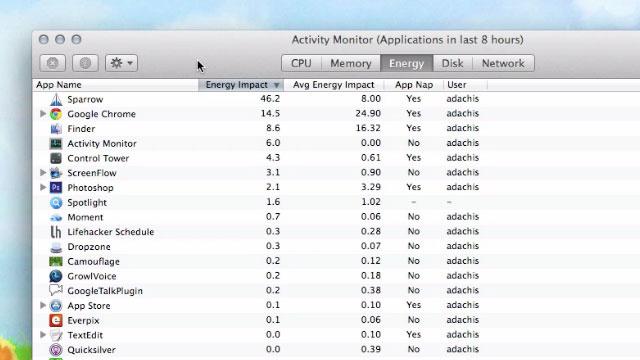The height and width of the screenshot is (360, 640).
Task: Click the Activity Monitor window title
Action: (x=407, y=40)
